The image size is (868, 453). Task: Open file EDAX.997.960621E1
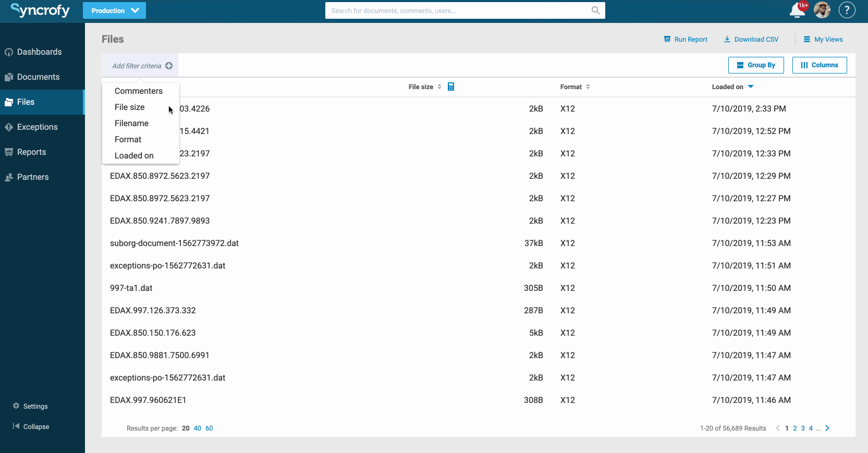coord(148,400)
